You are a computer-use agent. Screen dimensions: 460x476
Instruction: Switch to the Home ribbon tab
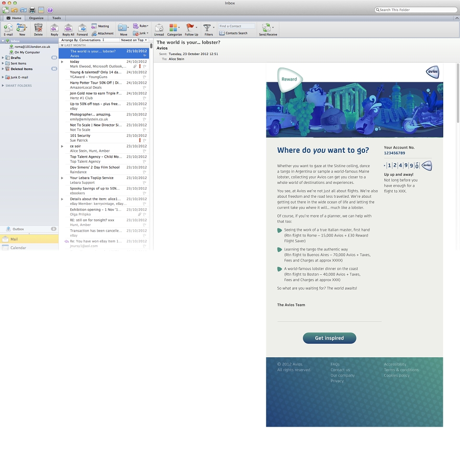(x=14, y=18)
